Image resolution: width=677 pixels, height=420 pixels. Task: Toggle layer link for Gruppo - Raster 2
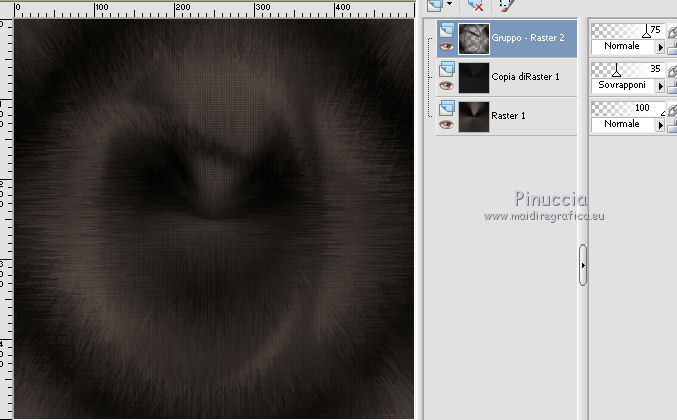pyautogui.click(x=672, y=32)
